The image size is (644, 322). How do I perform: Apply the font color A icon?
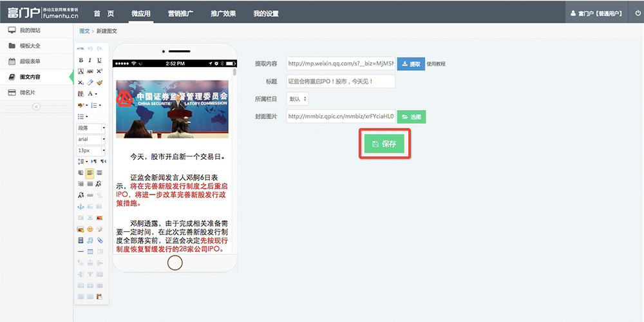(x=90, y=93)
